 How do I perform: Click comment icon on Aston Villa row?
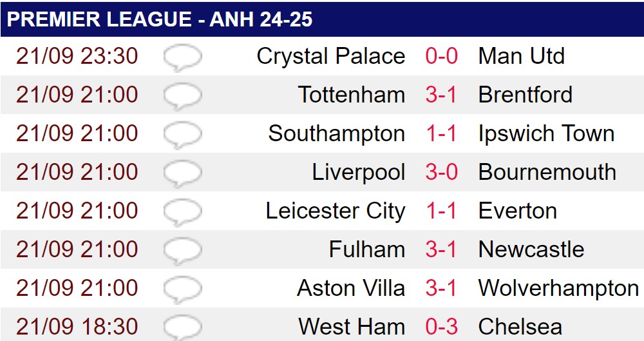tap(182, 290)
